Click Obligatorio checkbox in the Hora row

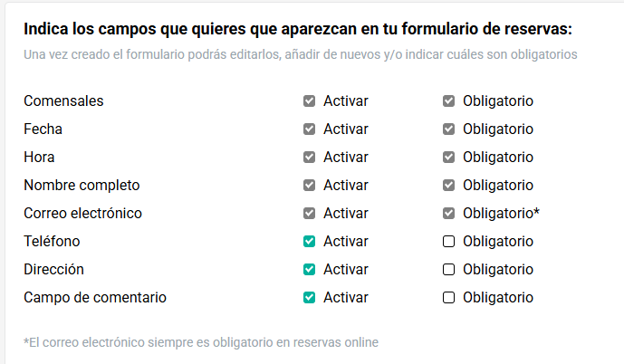pyautogui.click(x=448, y=158)
